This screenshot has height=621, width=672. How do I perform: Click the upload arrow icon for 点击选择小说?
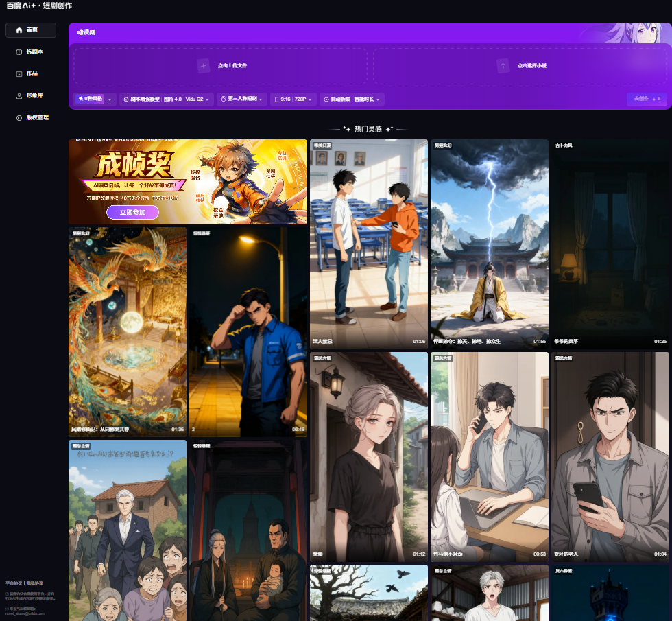[503, 66]
